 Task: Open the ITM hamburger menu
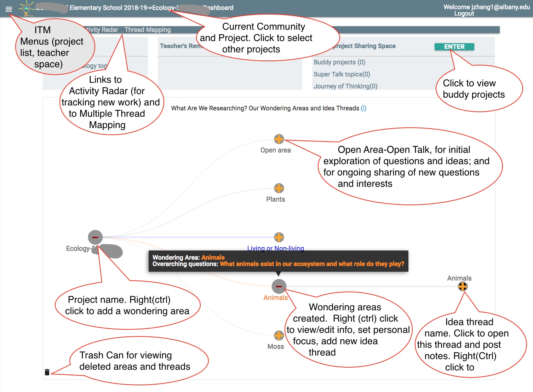tap(9, 9)
